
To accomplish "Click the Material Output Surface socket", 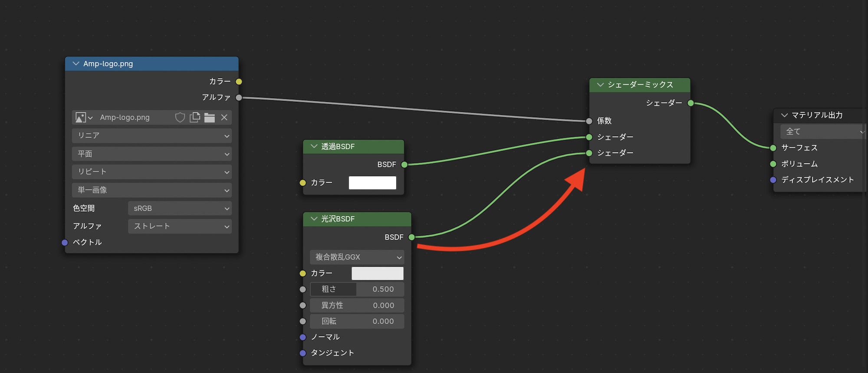I will coord(773,148).
